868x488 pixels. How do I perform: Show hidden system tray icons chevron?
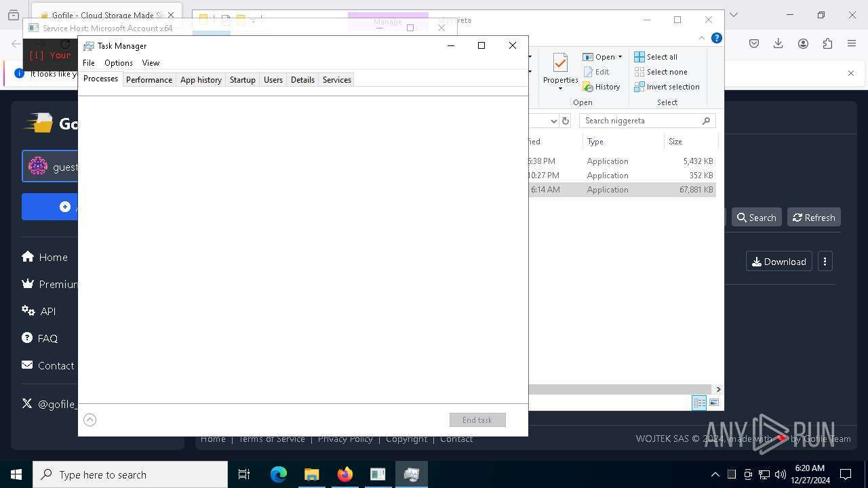pos(715,474)
